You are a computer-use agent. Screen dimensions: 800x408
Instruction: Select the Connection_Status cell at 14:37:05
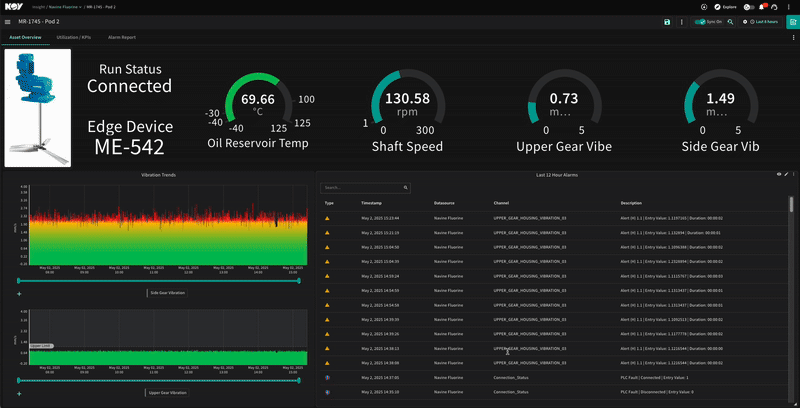point(511,377)
